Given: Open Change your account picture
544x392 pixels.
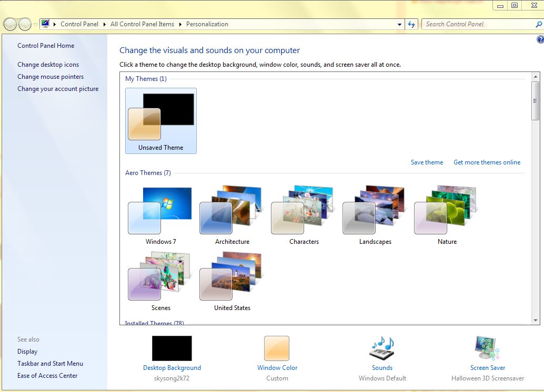Looking at the screenshot, I should tap(58, 89).
